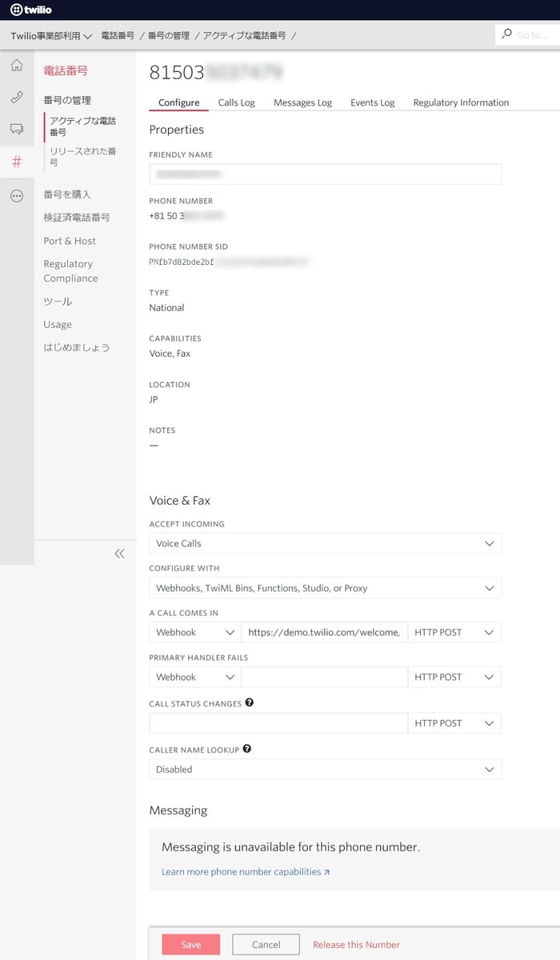Image resolution: width=560 pixels, height=960 pixels.
Task: Open Webhook dropdown for A Call Comes In
Action: click(194, 632)
